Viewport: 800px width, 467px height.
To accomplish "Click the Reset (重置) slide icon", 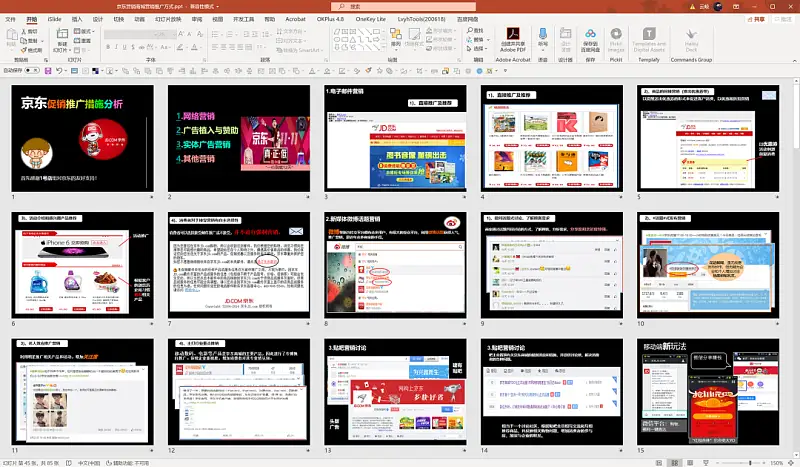I will (77, 41).
